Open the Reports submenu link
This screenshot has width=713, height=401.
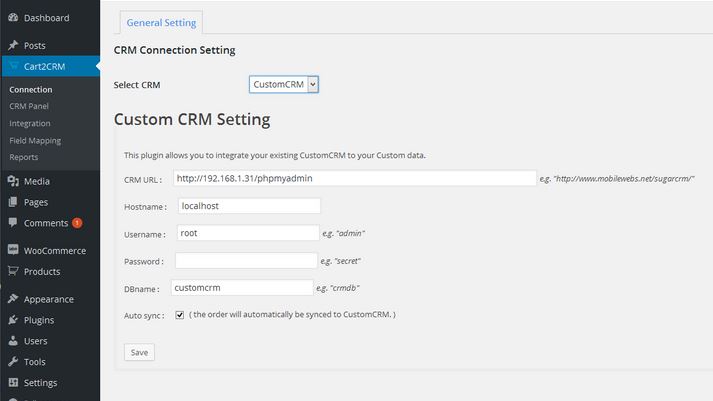(24, 157)
